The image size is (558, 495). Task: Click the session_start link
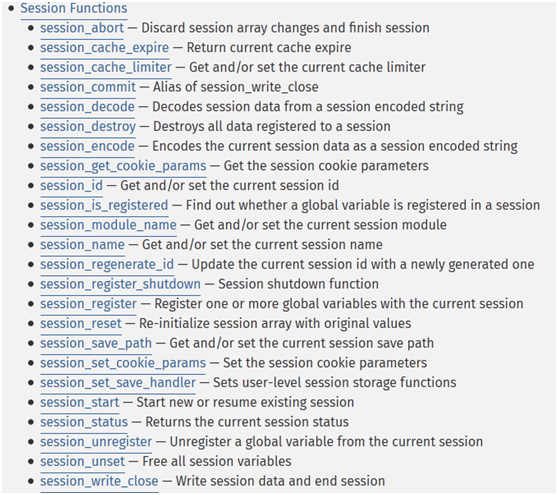pyautogui.click(x=80, y=402)
